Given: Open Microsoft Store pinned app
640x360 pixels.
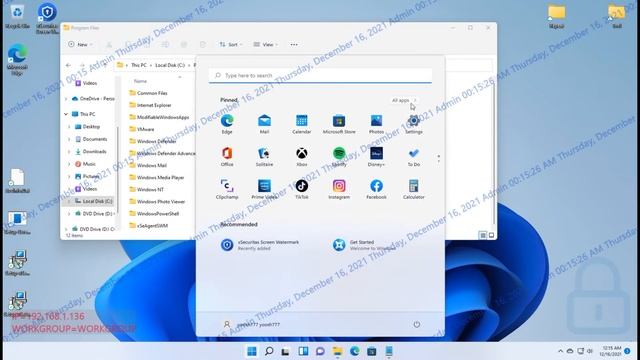Looking at the screenshot, I should [x=339, y=124].
